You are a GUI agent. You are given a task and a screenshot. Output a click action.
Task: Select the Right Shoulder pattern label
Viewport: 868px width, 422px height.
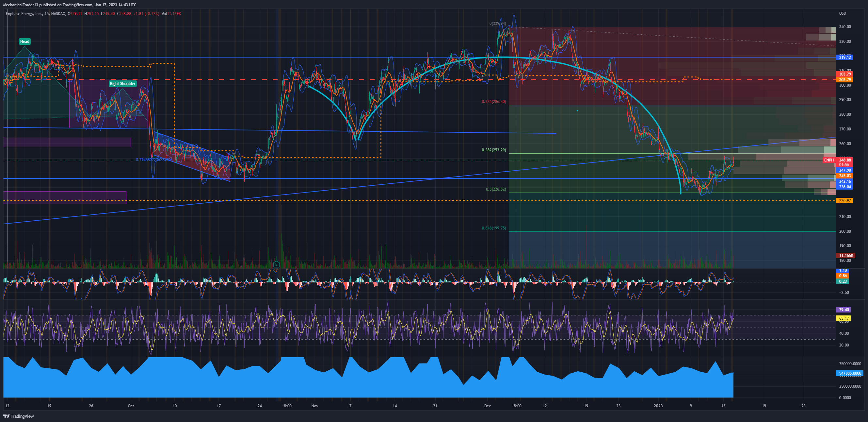[x=123, y=84]
